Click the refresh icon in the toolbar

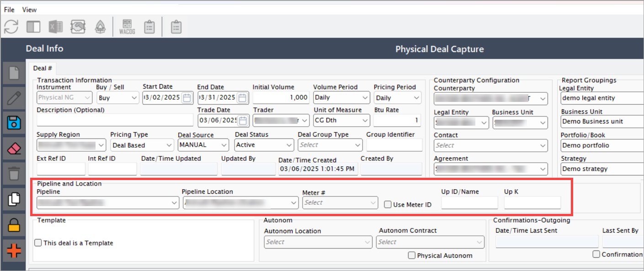click(11, 27)
